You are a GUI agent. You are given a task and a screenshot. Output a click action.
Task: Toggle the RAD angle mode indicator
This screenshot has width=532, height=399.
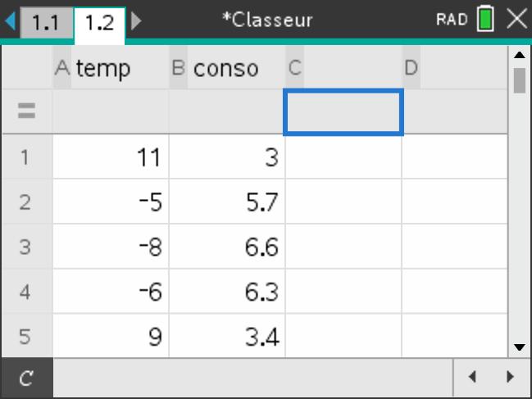coord(452,20)
